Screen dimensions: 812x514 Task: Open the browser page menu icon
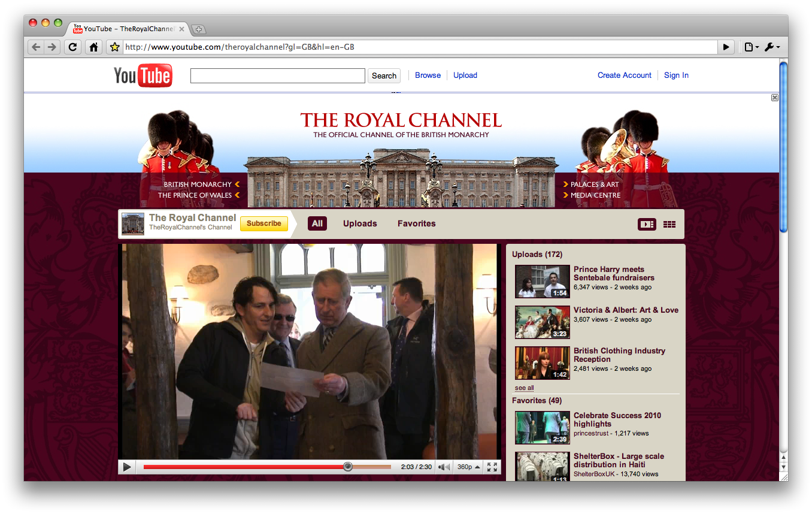coord(751,47)
